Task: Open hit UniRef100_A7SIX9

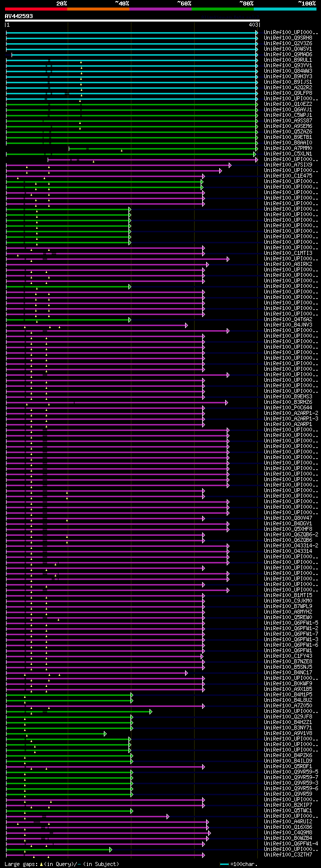Action: [x=288, y=165]
